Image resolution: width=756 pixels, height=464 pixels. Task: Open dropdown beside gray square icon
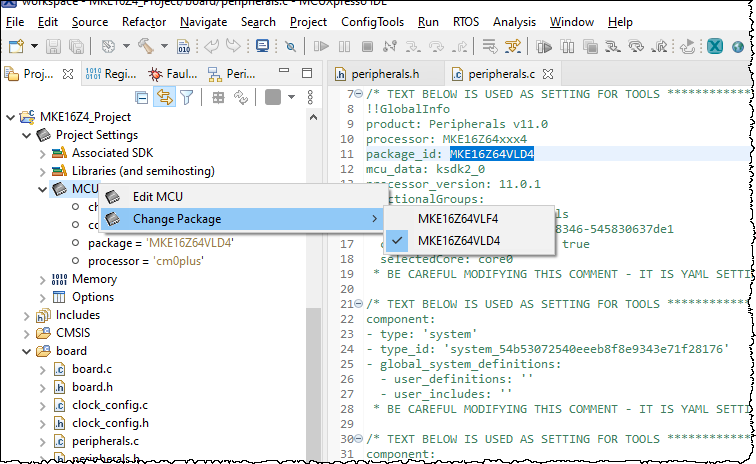291,97
